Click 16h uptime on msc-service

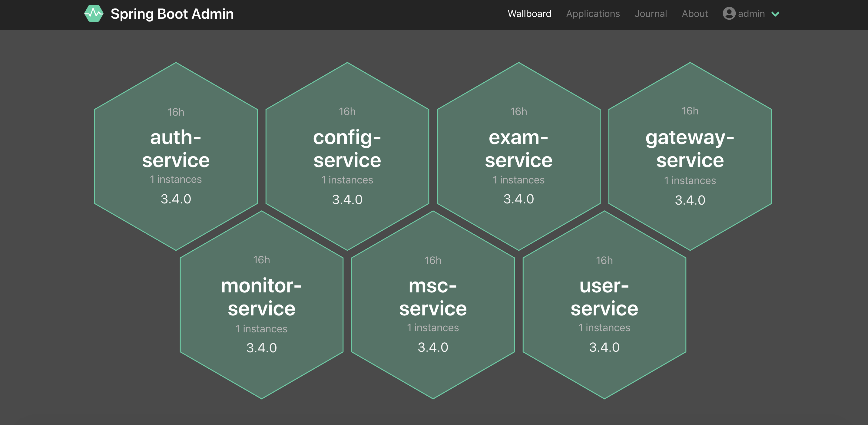pyautogui.click(x=433, y=260)
